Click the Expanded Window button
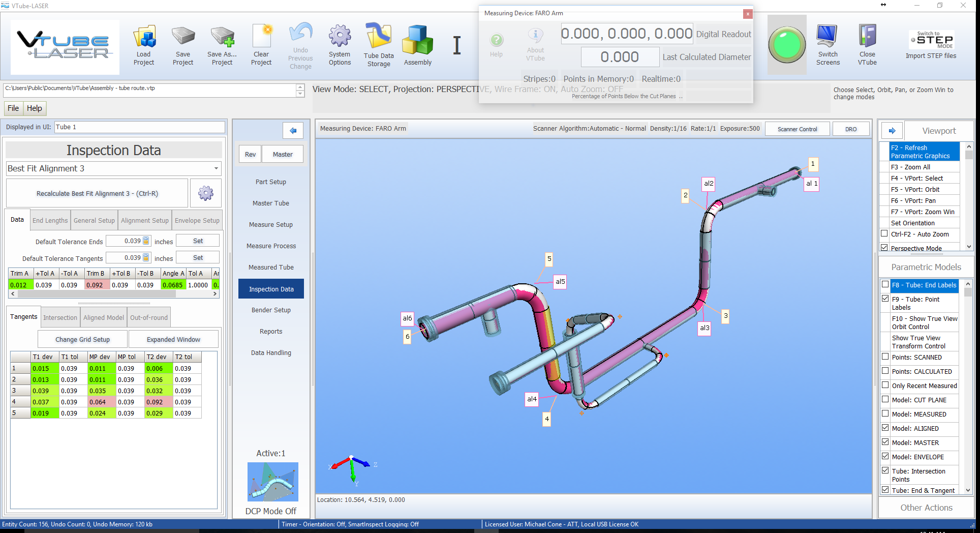The height and width of the screenshot is (533, 980). [173, 339]
